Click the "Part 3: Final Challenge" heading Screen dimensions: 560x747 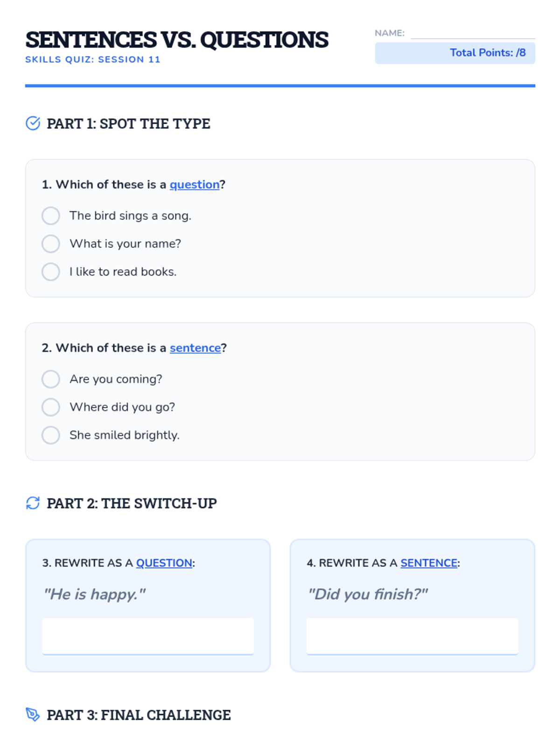[x=139, y=715]
